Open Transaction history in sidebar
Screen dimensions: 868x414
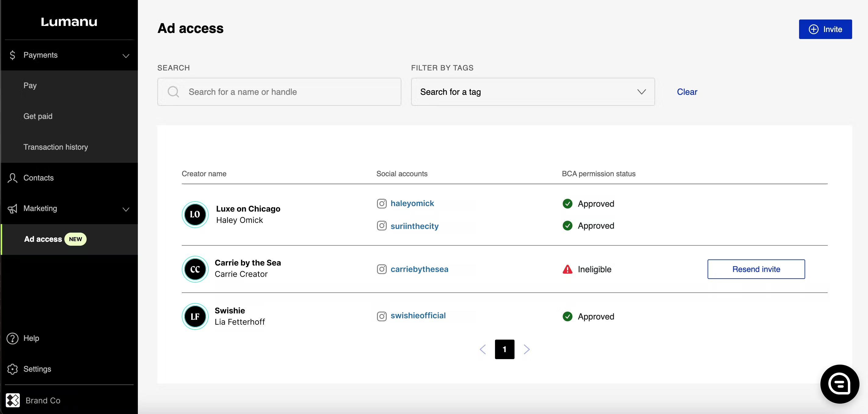(56, 147)
